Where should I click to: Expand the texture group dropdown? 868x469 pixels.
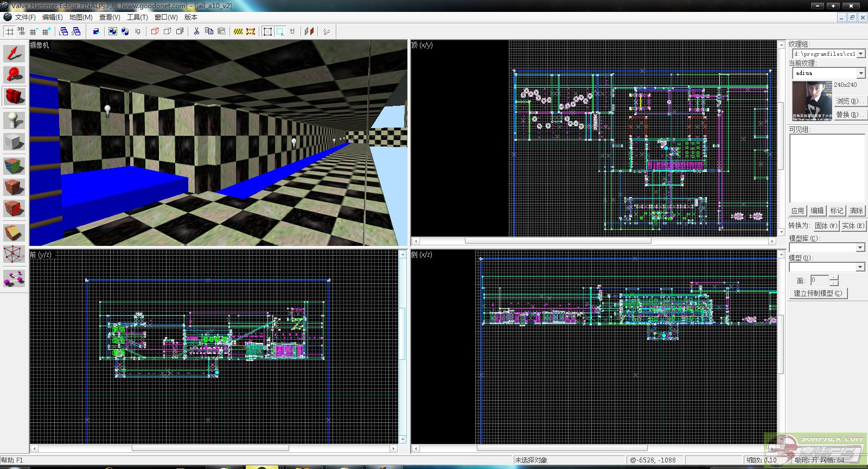point(861,54)
